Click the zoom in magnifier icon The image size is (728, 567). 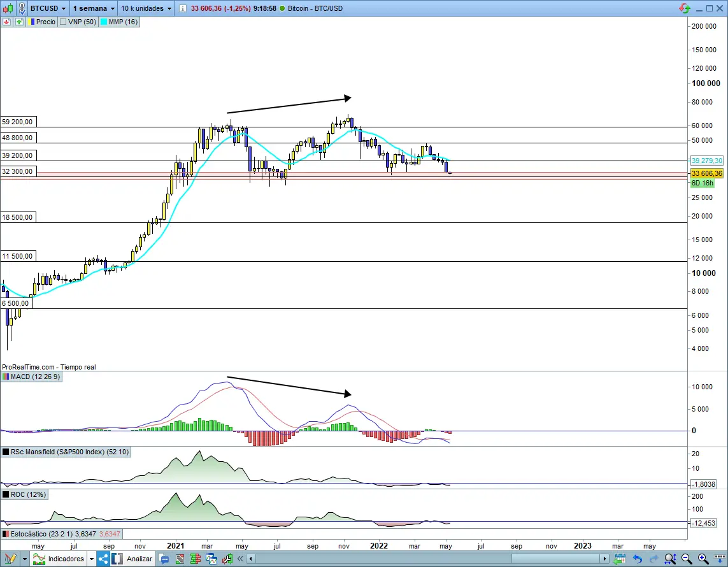coord(702,559)
